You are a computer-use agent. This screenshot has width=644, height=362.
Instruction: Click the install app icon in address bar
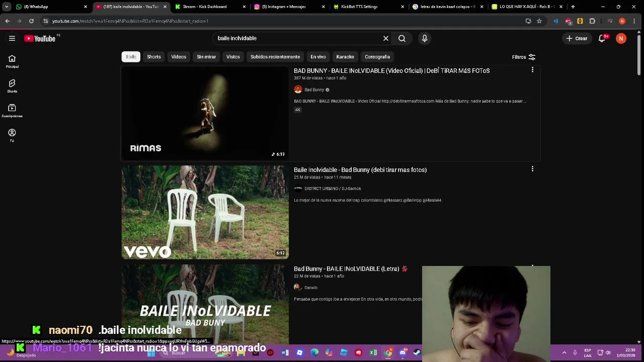(528, 21)
